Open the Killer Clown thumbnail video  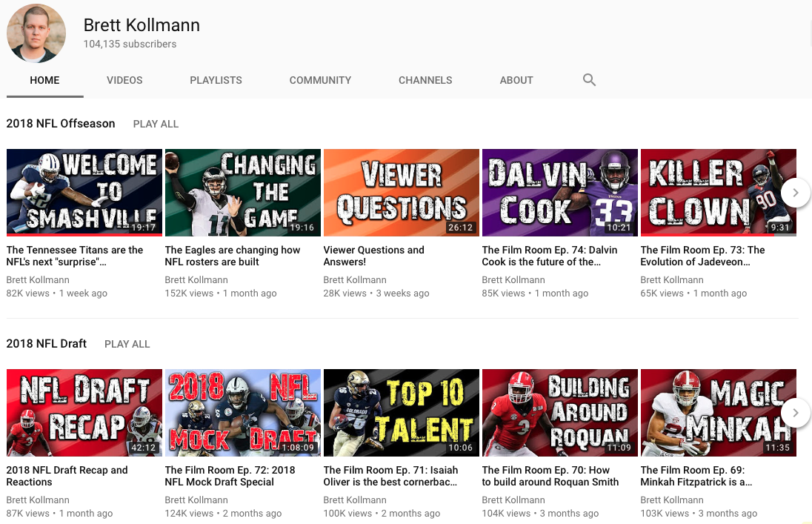pyautogui.click(x=718, y=192)
